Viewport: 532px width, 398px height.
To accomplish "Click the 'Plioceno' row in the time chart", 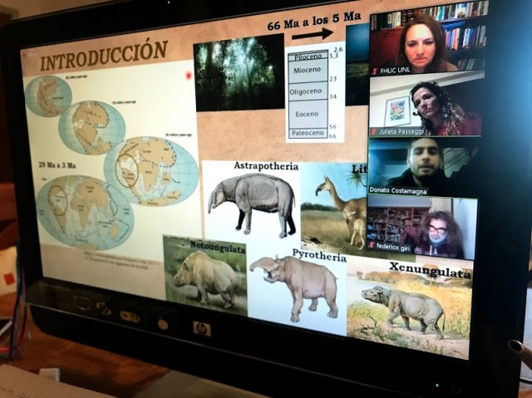I will (308, 57).
